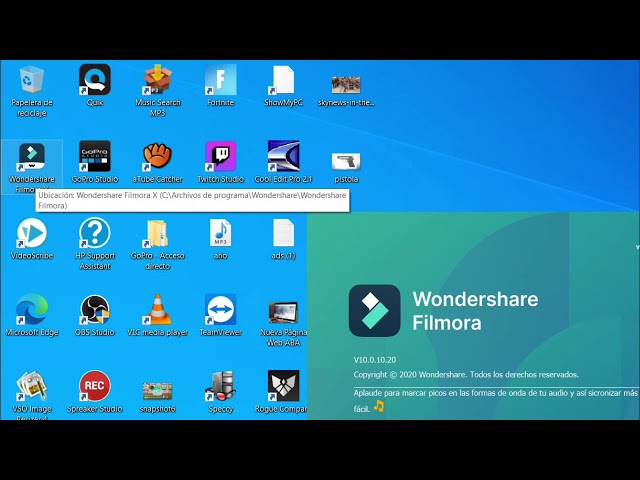640x480 pixels.
Task: Select the skynews-in-the... thumbnail file
Action: click(x=346, y=91)
